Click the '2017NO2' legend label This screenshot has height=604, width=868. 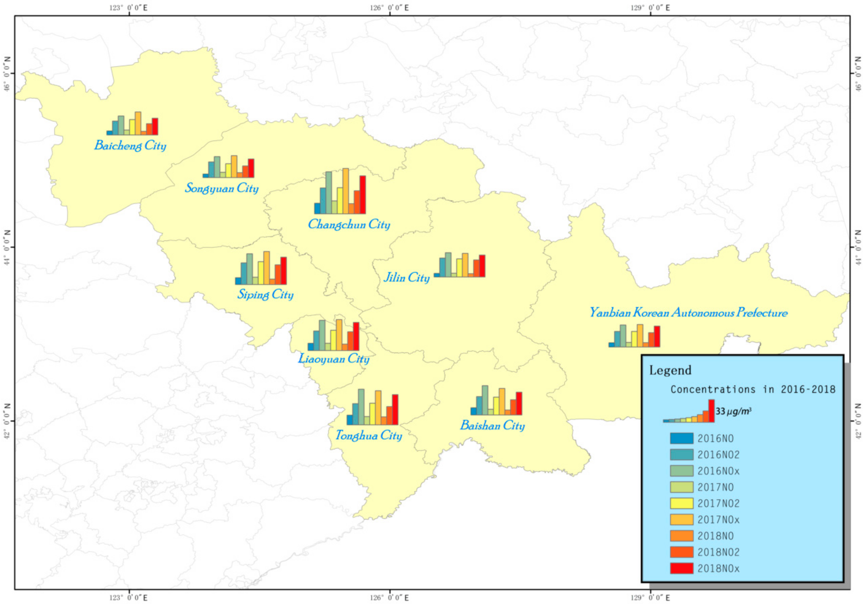[719, 504]
